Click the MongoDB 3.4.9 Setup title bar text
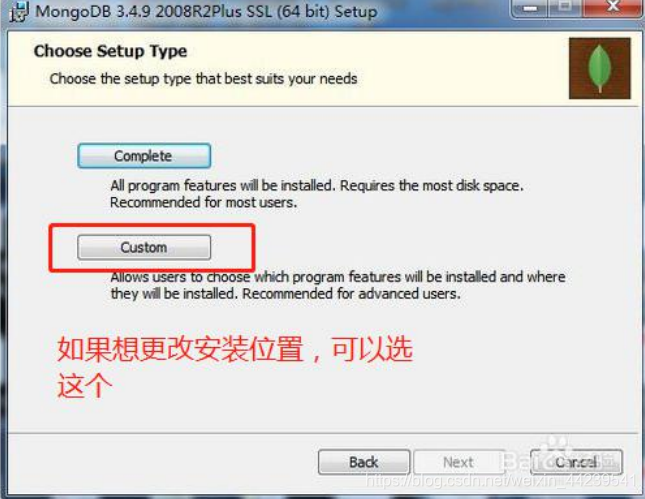The image size is (645, 499). (x=206, y=12)
